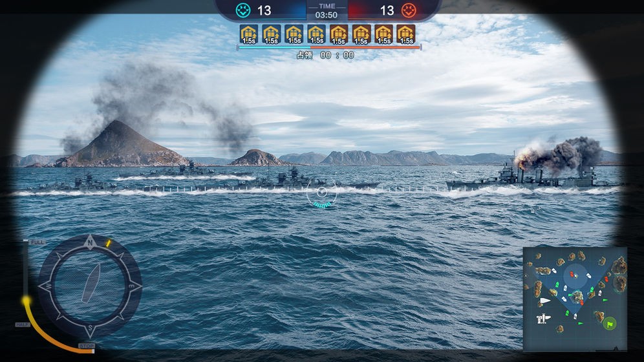Screen dimensions: 644x362
Task: Set throttle to FULL
Action: [x=38, y=242]
